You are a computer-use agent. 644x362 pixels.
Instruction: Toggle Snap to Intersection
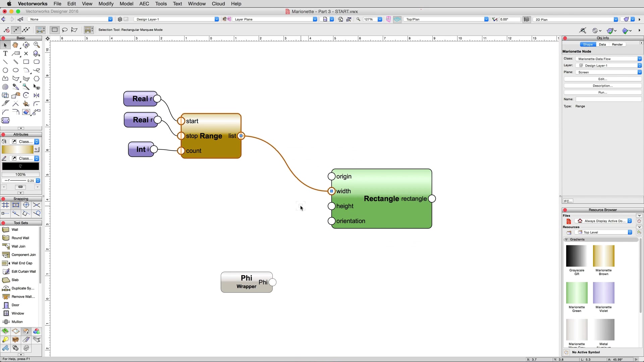coord(37,205)
